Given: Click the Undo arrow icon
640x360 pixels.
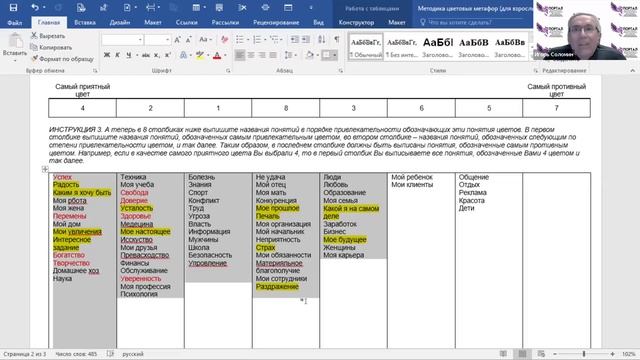Looking at the screenshot, I should click(x=35, y=7).
